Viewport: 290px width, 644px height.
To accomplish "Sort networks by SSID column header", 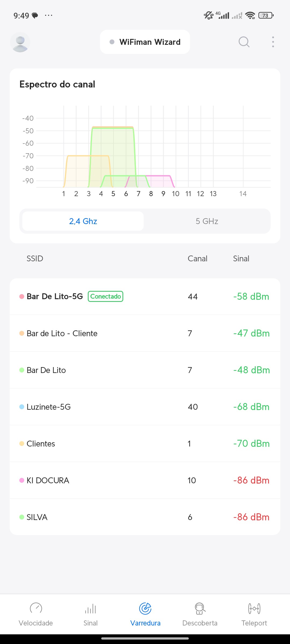I will pos(35,258).
